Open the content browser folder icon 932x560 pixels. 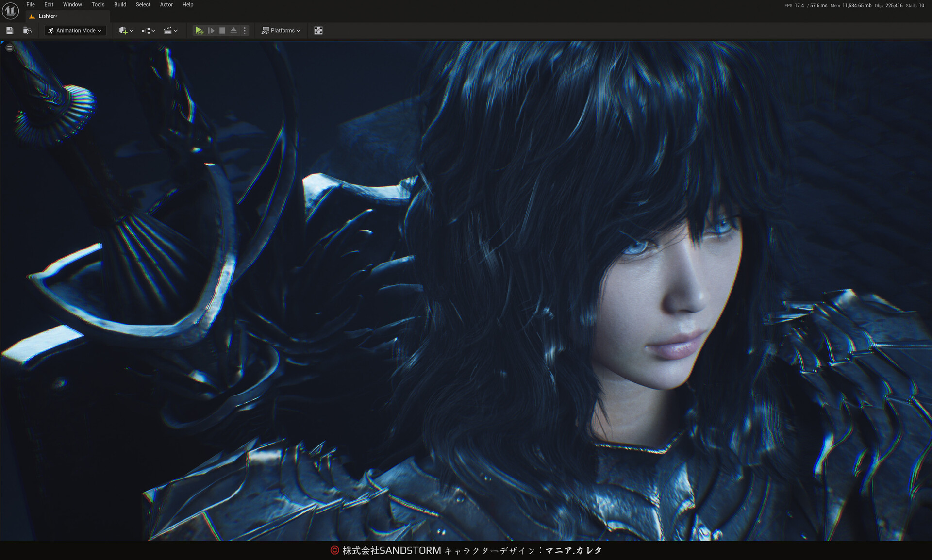pos(27,31)
